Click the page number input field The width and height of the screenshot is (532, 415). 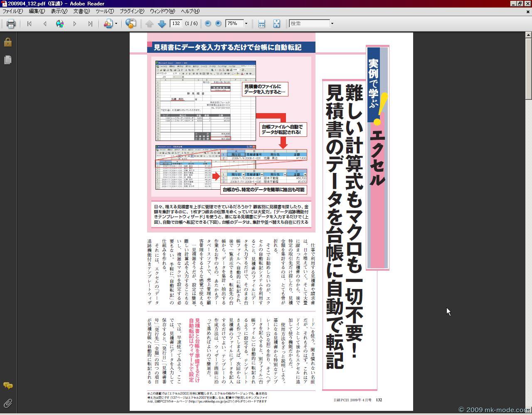176,24
